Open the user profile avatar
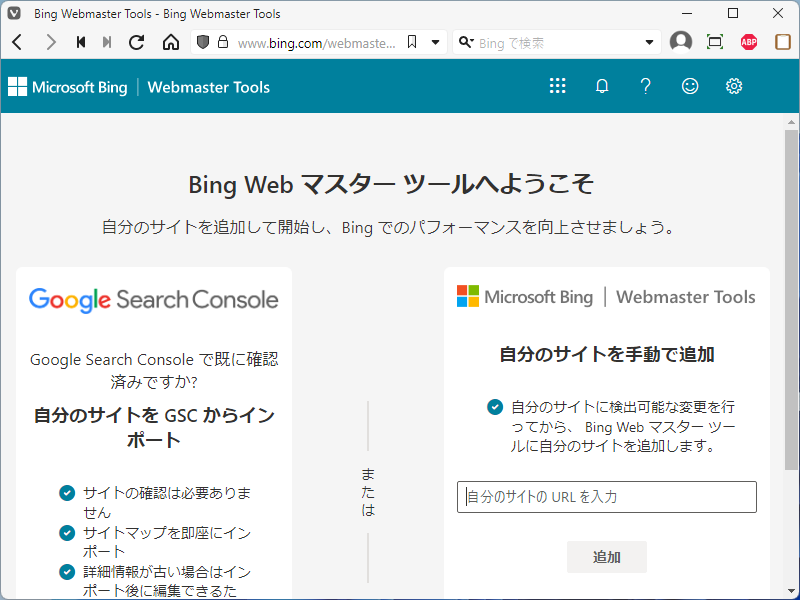 [x=681, y=42]
